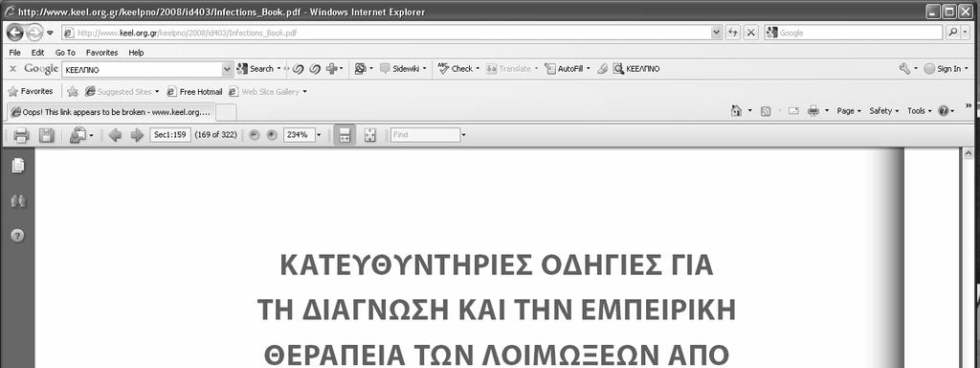Open the Favorites menu
This screenshot has height=368, width=980.
click(101, 53)
